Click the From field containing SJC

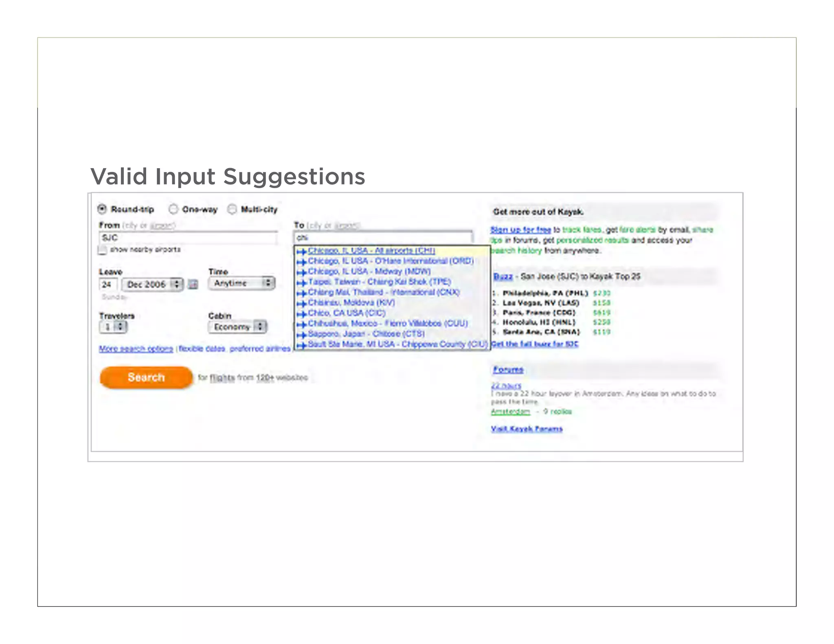[188, 238]
